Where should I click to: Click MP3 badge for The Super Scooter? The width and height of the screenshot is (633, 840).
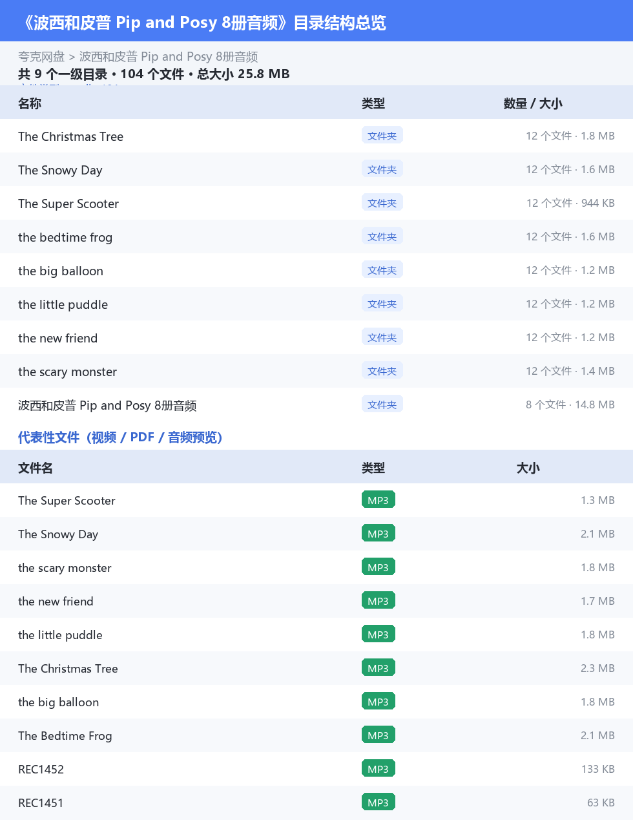pos(379,499)
